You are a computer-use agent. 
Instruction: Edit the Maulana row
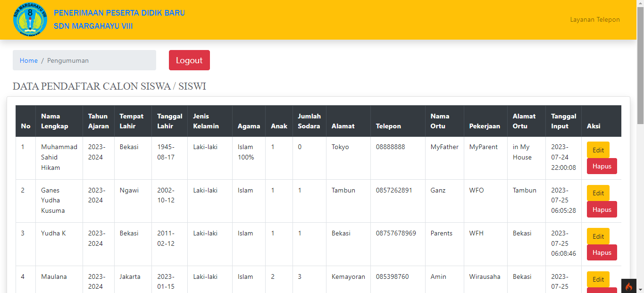click(x=598, y=279)
